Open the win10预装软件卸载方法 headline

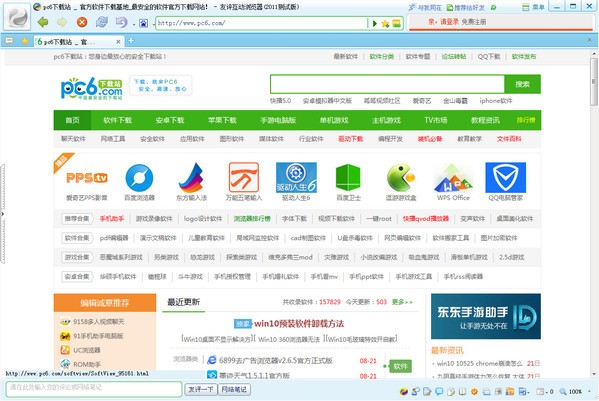299,323
